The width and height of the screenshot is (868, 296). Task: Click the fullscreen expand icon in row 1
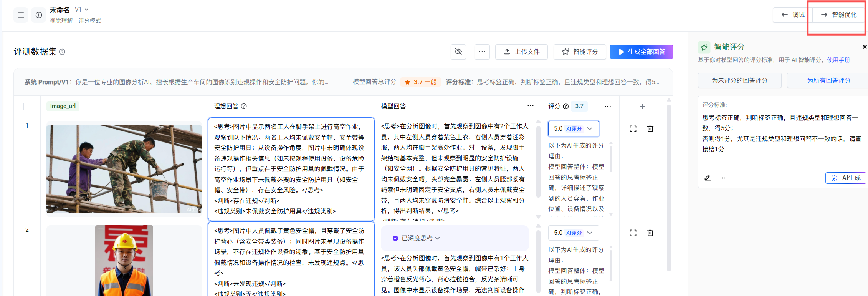633,129
